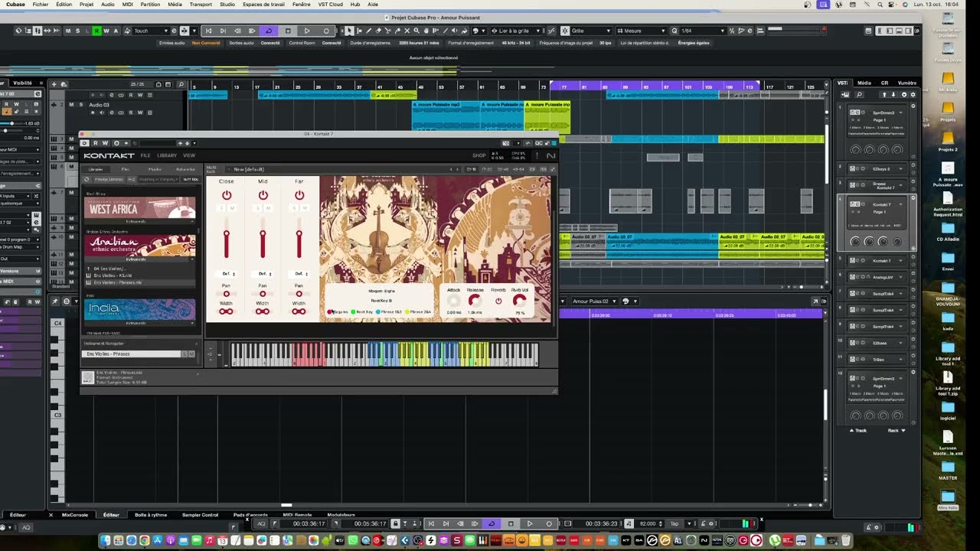Screen dimensions: 980x551
Task: Toggle global Mute M button in toolbar
Action: click(68, 31)
